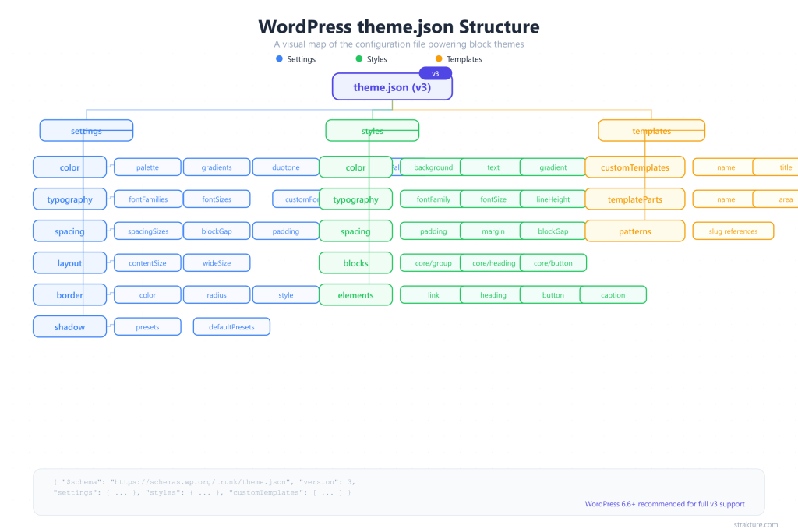
Task: Click the strakture.com credit text
Action: 756,524
